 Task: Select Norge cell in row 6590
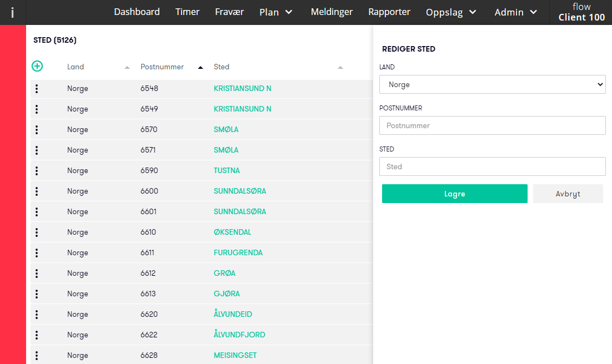pyautogui.click(x=77, y=170)
